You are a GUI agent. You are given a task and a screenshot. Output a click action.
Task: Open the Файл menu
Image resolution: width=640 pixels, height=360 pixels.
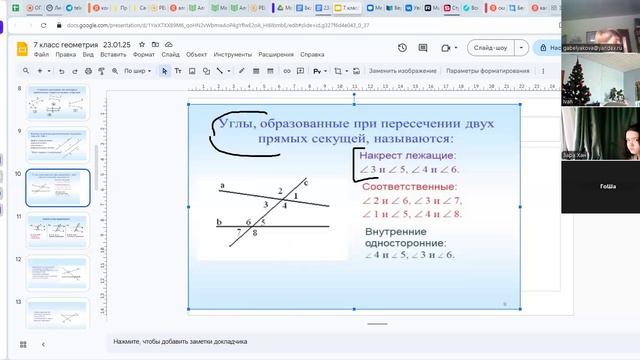coord(41,54)
